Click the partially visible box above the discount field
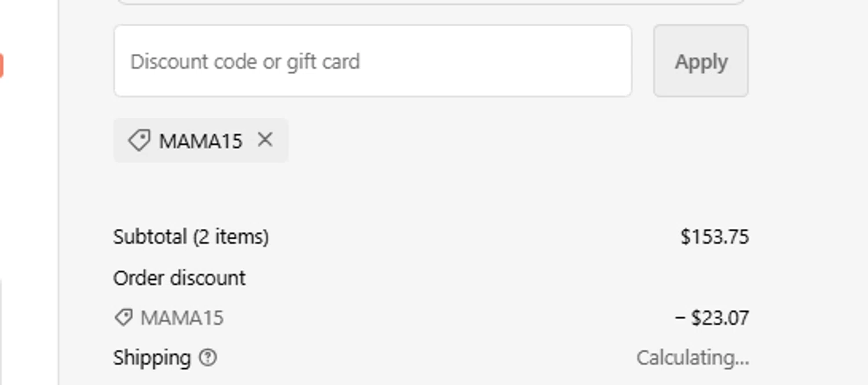 [430, 2]
